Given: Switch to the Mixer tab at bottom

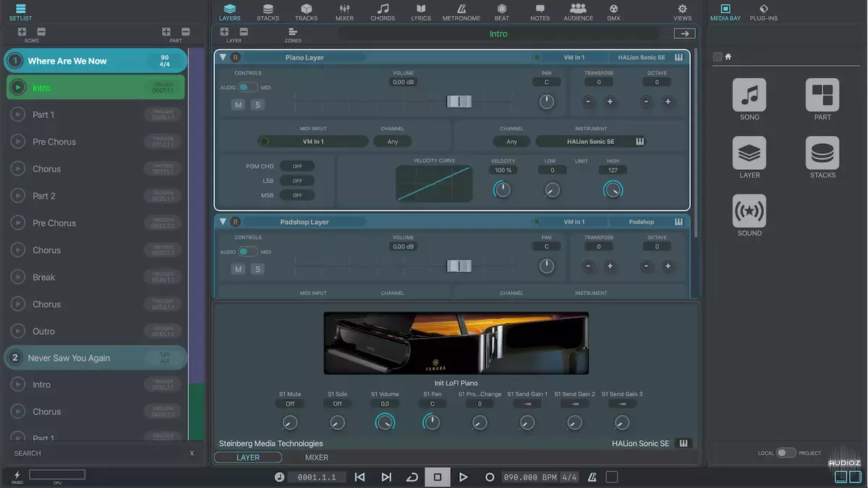Looking at the screenshot, I should click(x=316, y=458).
